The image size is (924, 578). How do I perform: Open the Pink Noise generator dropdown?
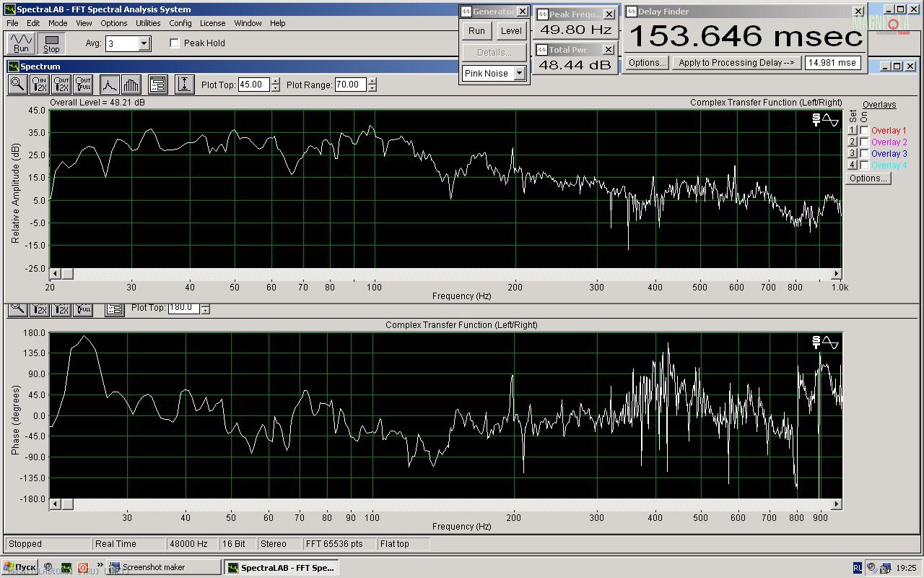point(519,73)
